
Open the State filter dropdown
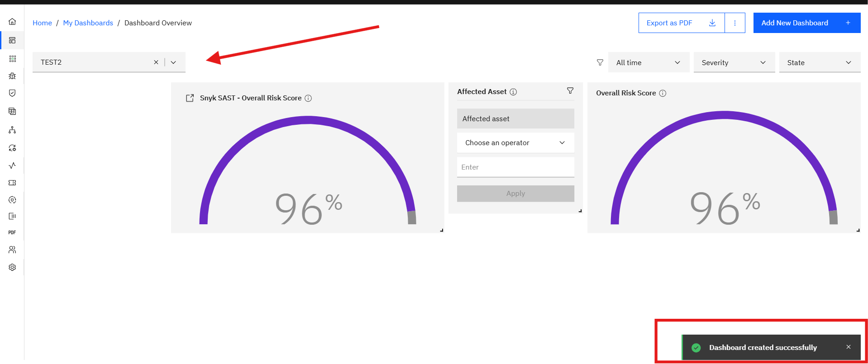[820, 62]
